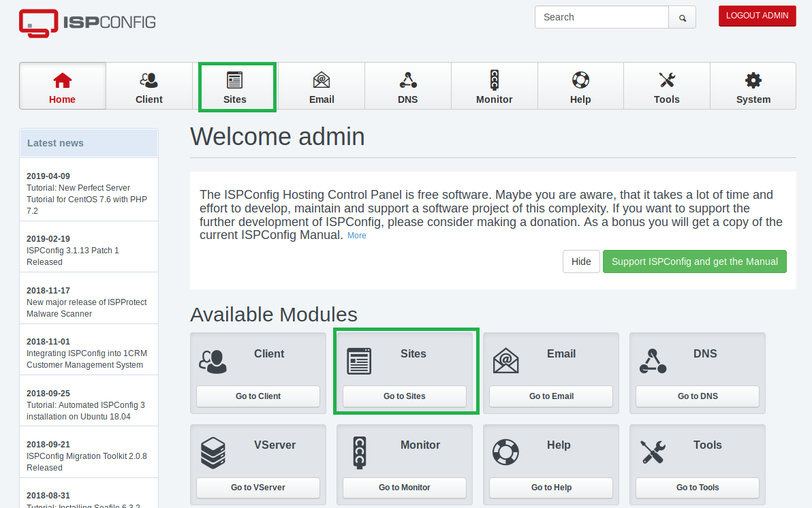Click the Hide button on the donation notice
812x508 pixels.
pos(580,261)
